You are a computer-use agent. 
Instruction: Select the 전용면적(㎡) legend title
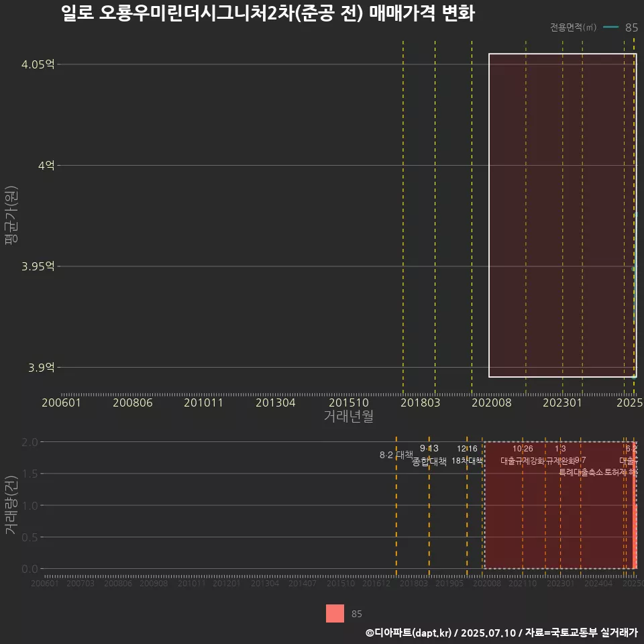click(573, 27)
